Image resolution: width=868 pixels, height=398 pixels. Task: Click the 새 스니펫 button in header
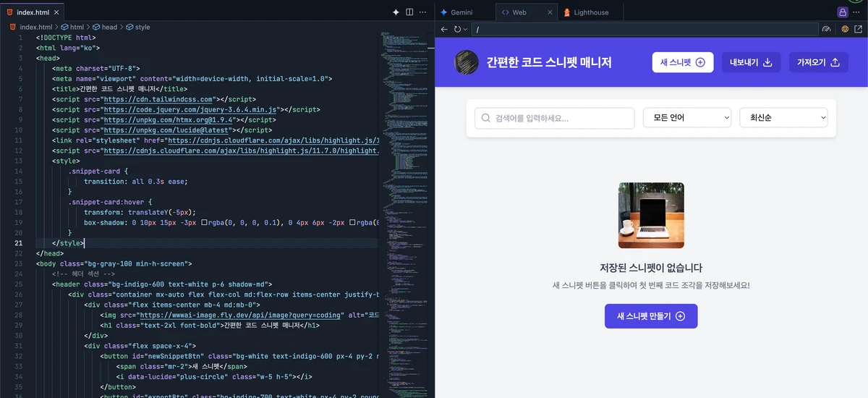coord(683,62)
